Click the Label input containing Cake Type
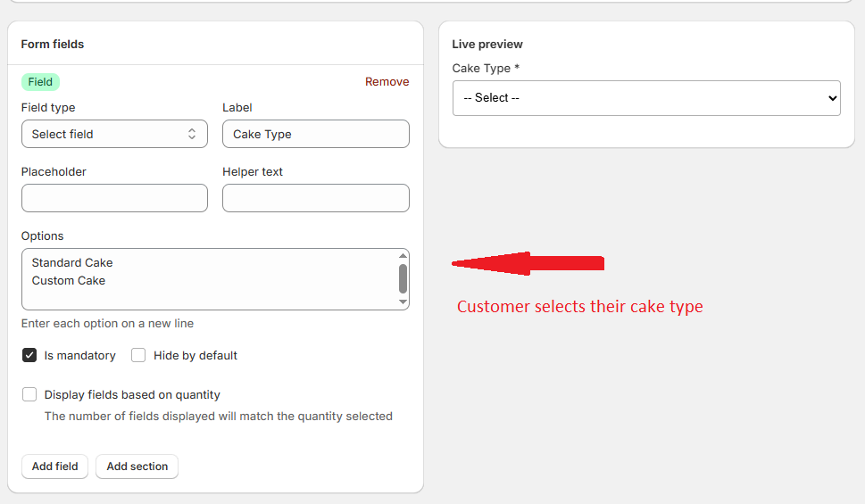This screenshot has height=504, width=865. (315, 134)
